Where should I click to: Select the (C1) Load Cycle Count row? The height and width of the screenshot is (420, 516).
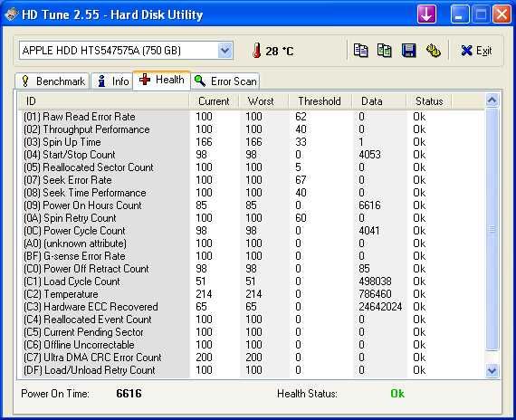252,282
